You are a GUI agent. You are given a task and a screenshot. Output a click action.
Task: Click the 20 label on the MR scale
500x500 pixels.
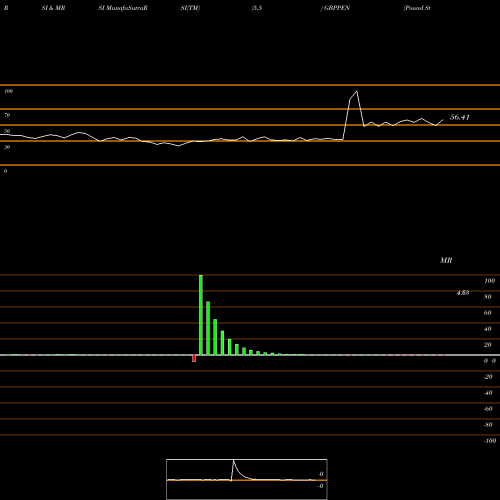click(x=488, y=345)
